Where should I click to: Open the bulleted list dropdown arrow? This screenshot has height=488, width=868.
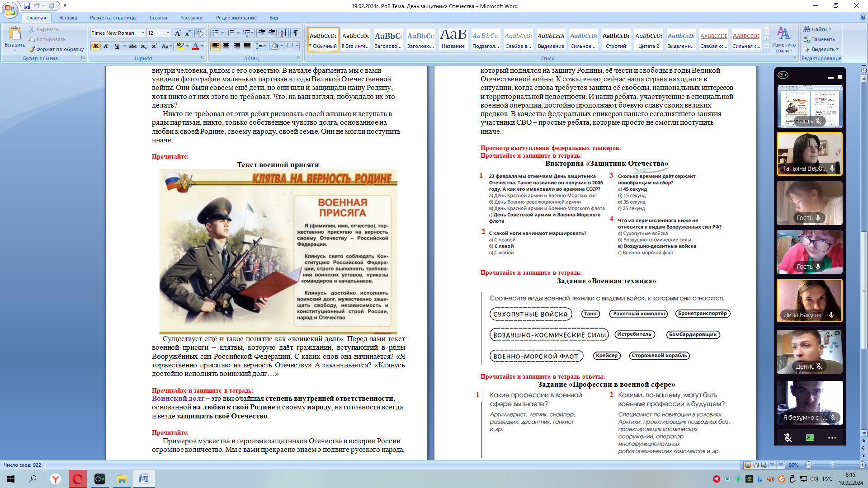click(x=222, y=33)
